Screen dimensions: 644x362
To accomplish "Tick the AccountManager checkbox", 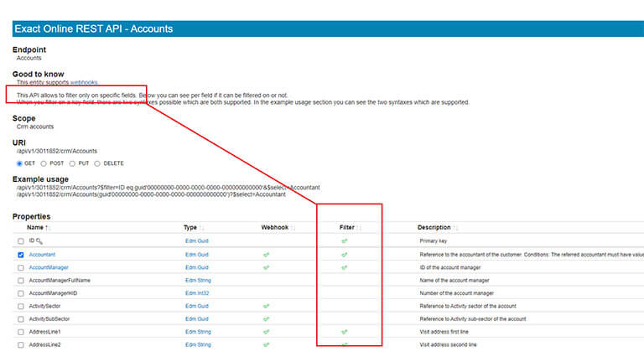I will pyautogui.click(x=20, y=267).
